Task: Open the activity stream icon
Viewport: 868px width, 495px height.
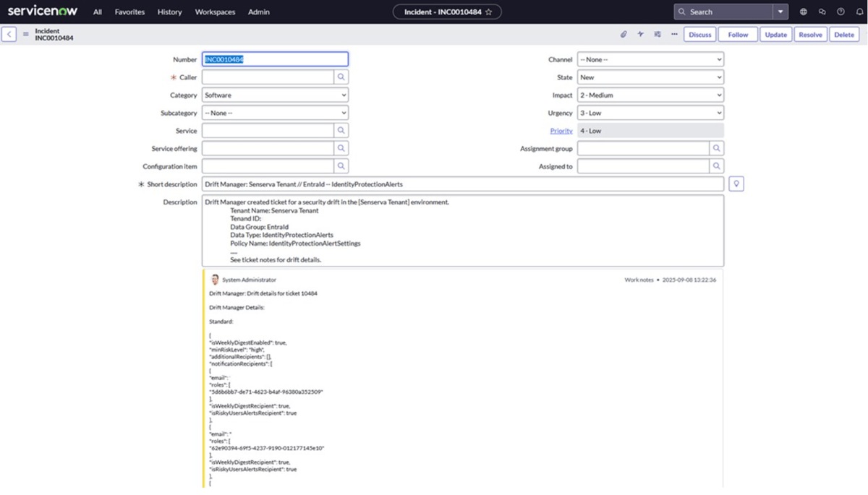Action: tap(640, 34)
